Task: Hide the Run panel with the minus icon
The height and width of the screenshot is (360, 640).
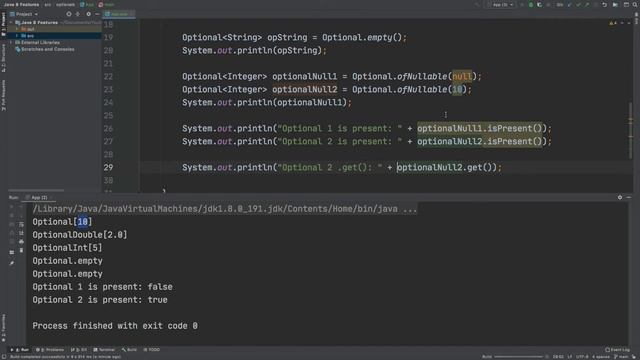Action: (629, 197)
